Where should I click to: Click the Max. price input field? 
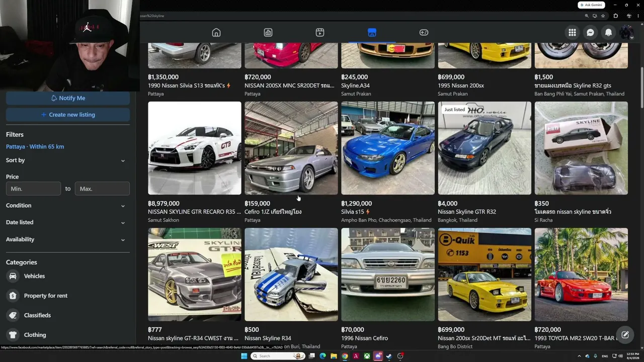click(102, 189)
